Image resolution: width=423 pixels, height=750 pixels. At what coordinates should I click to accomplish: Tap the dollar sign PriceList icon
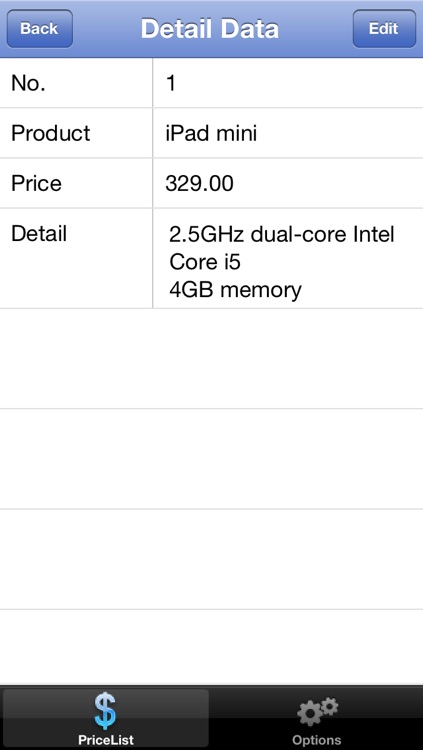pyautogui.click(x=105, y=711)
